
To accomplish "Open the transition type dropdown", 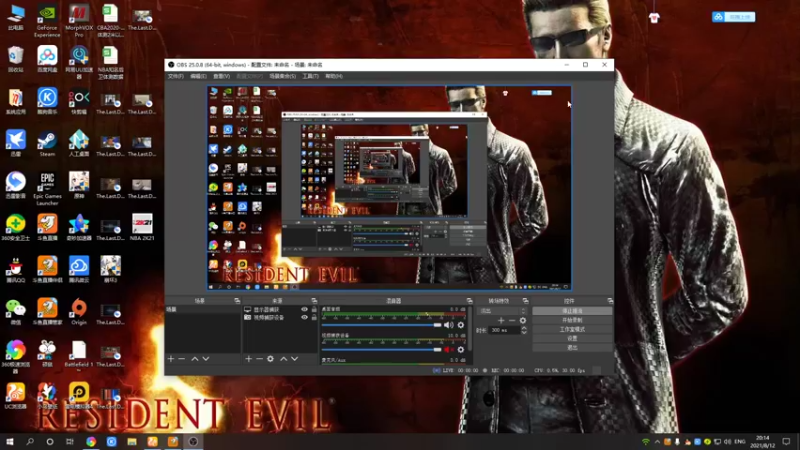I will (502, 311).
